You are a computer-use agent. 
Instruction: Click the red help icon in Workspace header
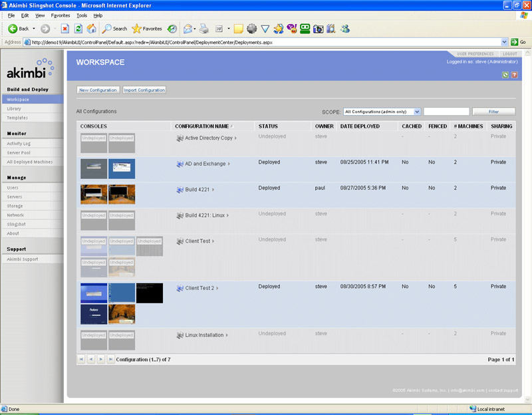pos(514,75)
